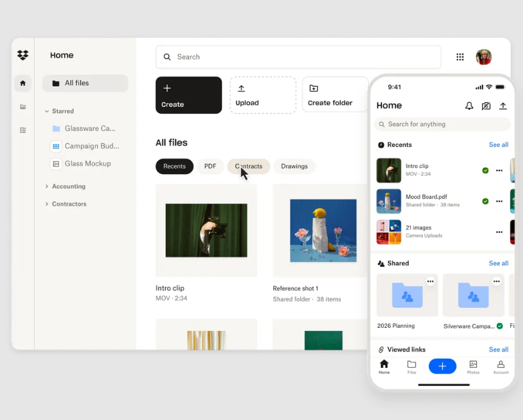Click the Campaign Bud... spreadsheet icon
This screenshot has height=420, width=523.
56,146
